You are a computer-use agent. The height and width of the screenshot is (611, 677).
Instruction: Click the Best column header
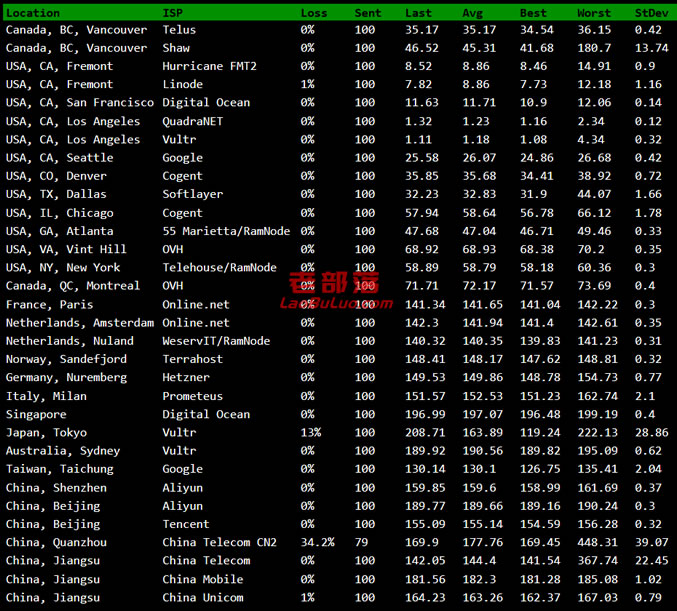click(533, 13)
